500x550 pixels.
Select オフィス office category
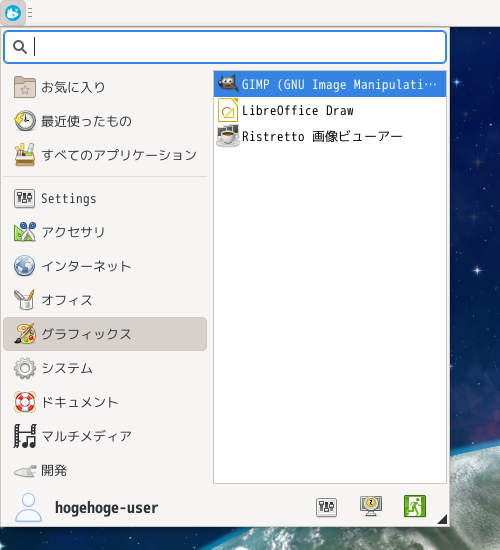coord(105,300)
